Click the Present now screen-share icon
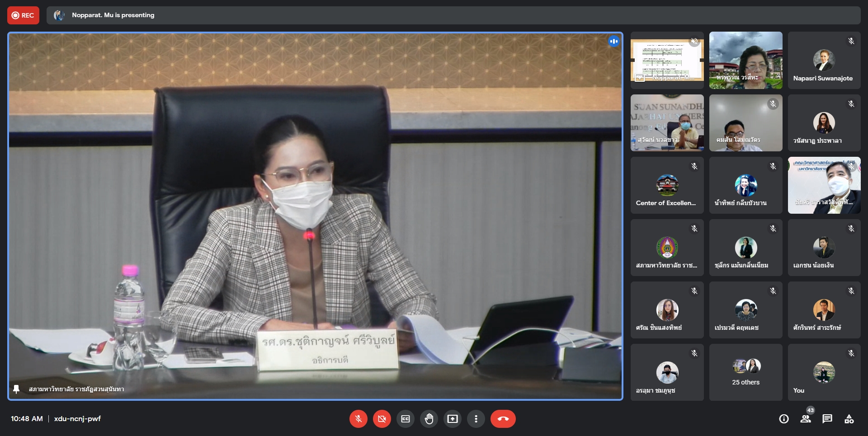 click(453, 419)
